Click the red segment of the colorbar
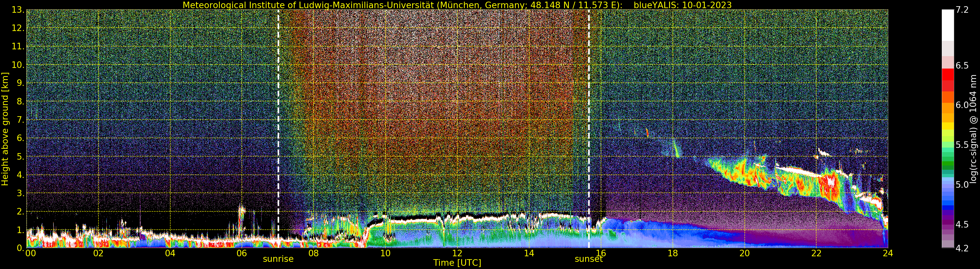 click(x=948, y=74)
